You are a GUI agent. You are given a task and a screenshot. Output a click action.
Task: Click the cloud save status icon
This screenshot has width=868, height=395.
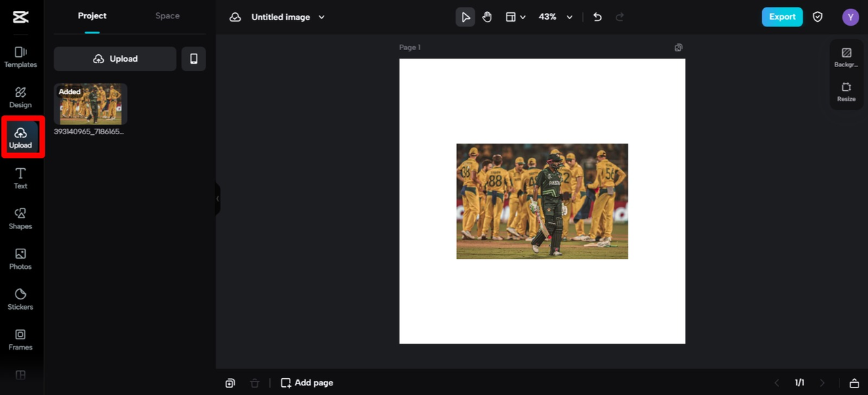click(x=235, y=17)
